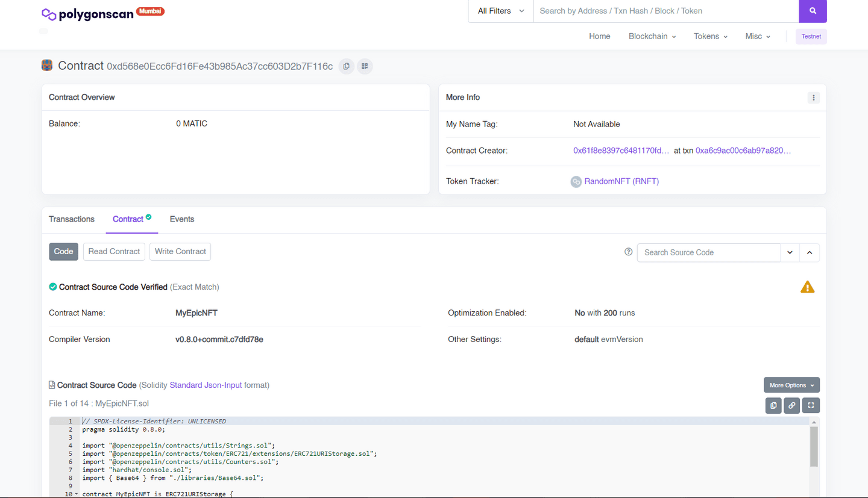Click the Strings.sol import line
Image resolution: width=868 pixels, height=498 pixels.
(178, 446)
